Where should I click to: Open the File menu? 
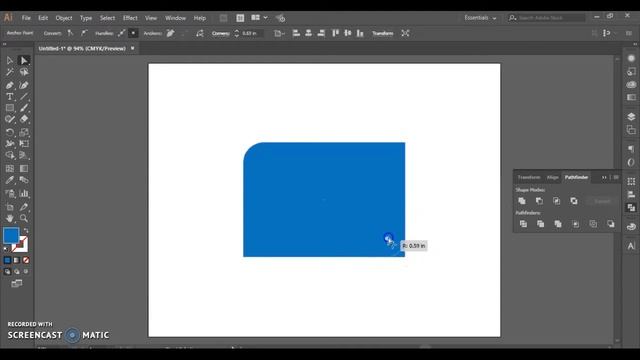[x=26, y=18]
